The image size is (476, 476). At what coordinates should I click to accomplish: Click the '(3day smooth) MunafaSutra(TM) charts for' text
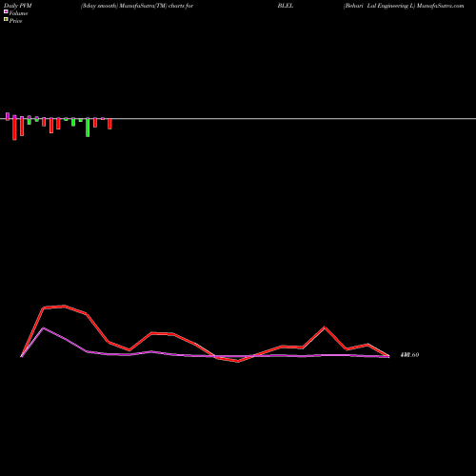coord(137,6)
